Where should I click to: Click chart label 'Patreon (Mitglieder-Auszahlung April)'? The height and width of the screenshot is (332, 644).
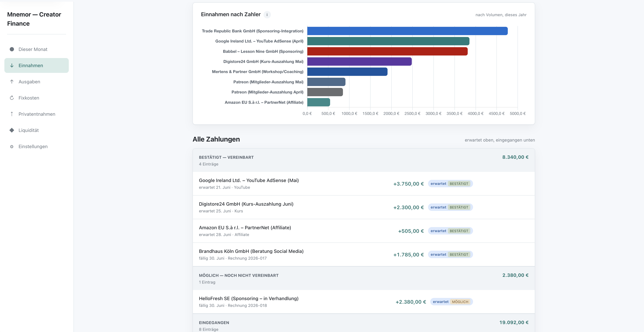point(267,92)
